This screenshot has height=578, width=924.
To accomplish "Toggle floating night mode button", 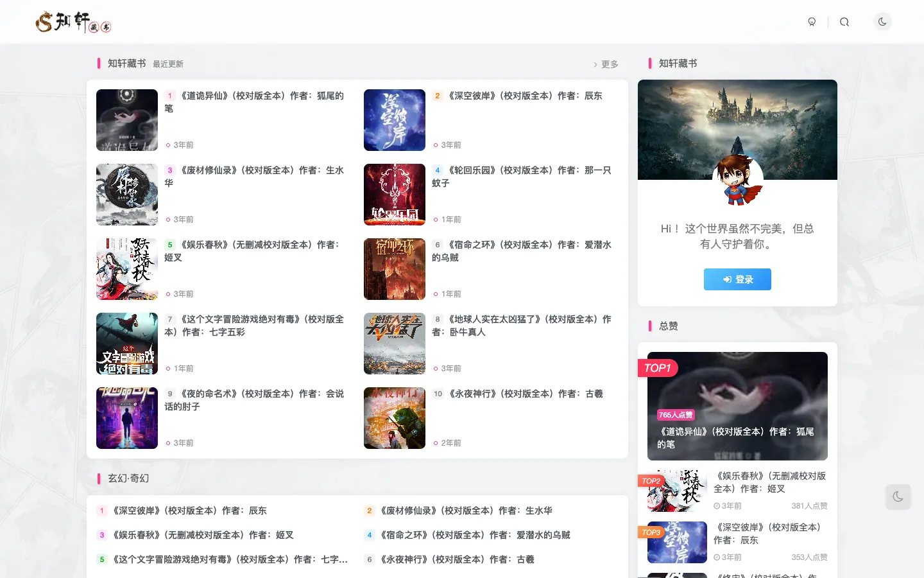I will click(x=898, y=496).
